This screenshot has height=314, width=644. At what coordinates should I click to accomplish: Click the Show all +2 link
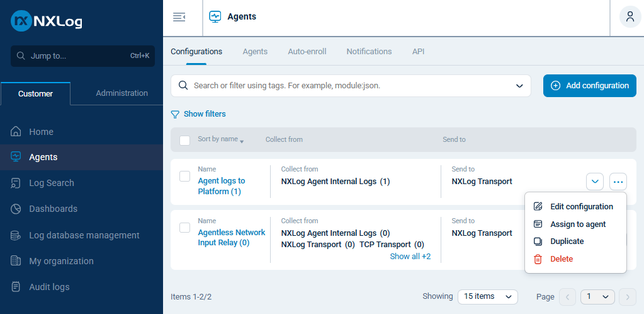[x=410, y=256]
